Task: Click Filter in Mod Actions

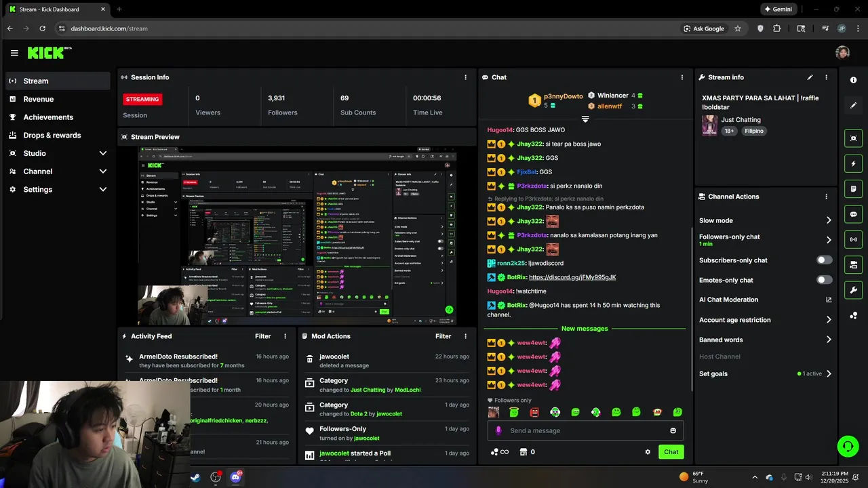Action: (443, 336)
